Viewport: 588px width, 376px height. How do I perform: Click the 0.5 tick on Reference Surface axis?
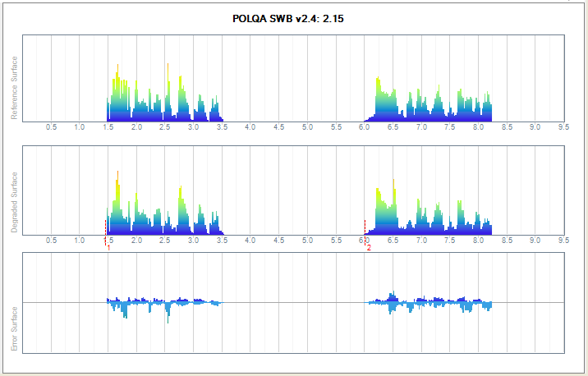click(51, 127)
